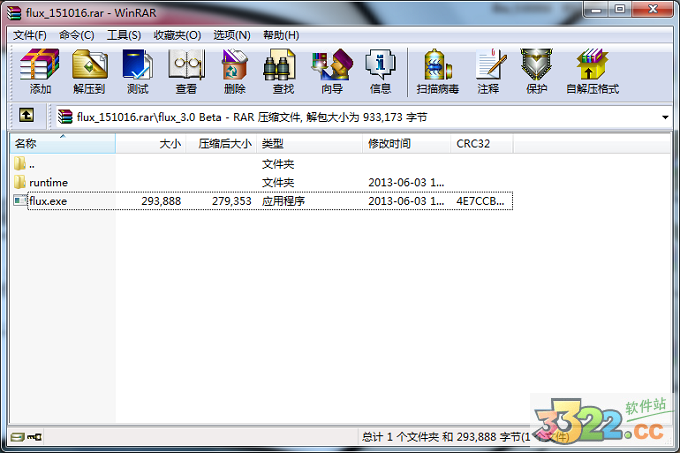The image size is (680, 453).
Task: Click 自解压格式 (SFX) toolbar icon
Action: coord(592,71)
